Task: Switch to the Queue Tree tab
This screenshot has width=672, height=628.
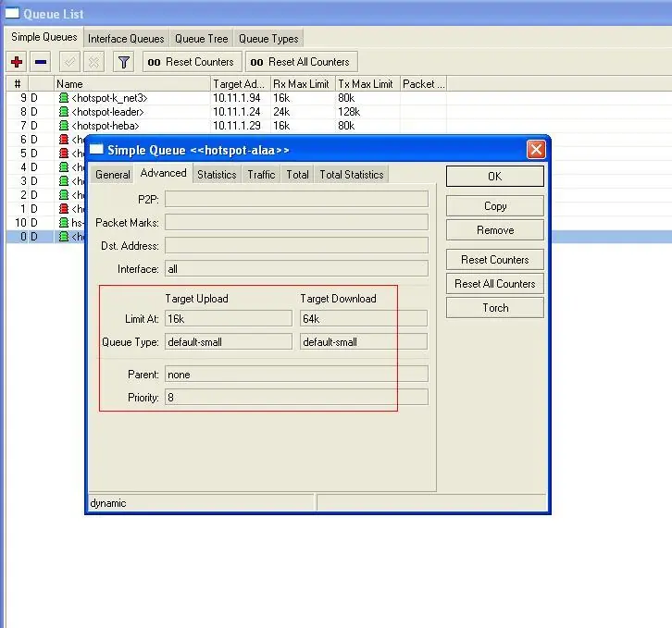Action: point(202,39)
